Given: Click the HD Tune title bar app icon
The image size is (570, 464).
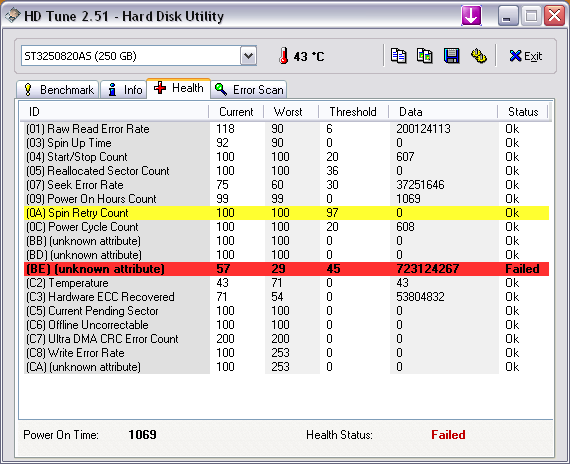Looking at the screenshot, I should (x=12, y=16).
